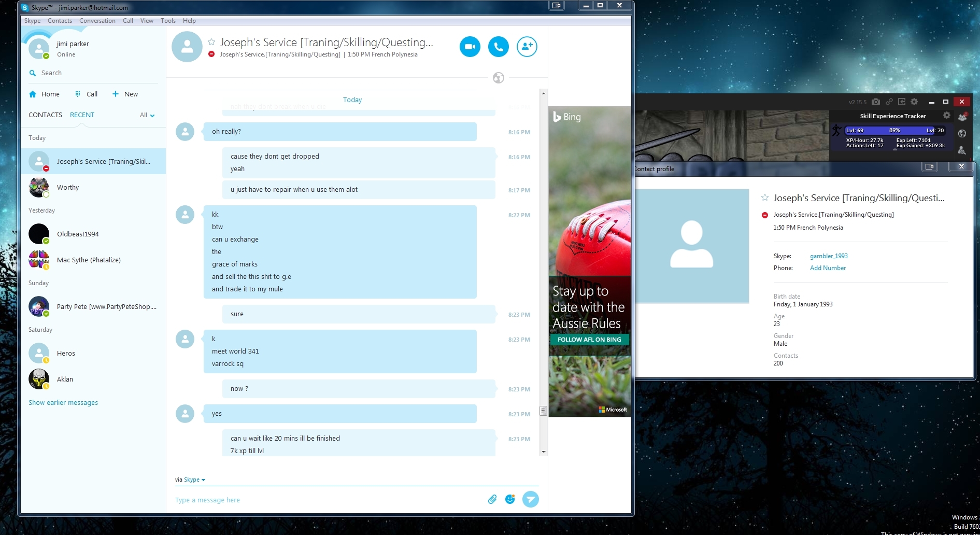Click the RuneLite link chain icon
Viewport: 980px width, 535px height.
tap(889, 102)
